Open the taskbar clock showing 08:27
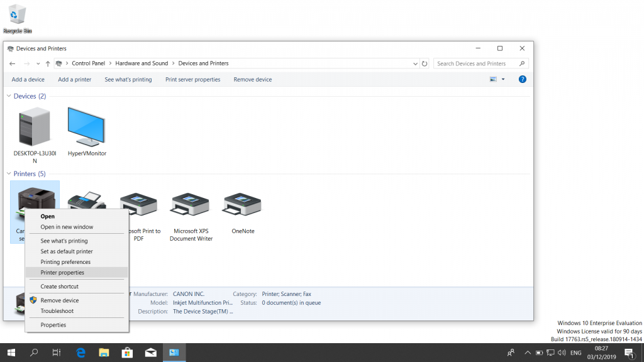Image resolution: width=644 pixels, height=362 pixels. tap(601, 353)
